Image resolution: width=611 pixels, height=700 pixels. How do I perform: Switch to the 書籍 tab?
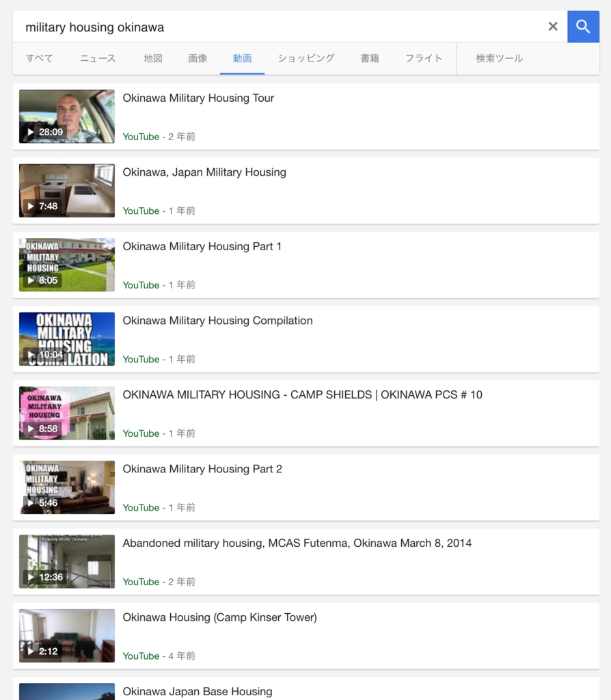click(x=370, y=59)
